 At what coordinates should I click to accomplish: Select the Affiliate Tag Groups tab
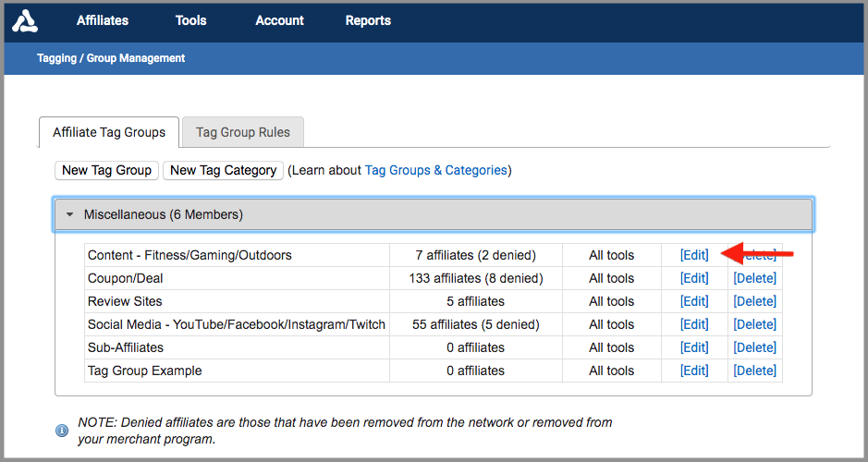(109, 132)
